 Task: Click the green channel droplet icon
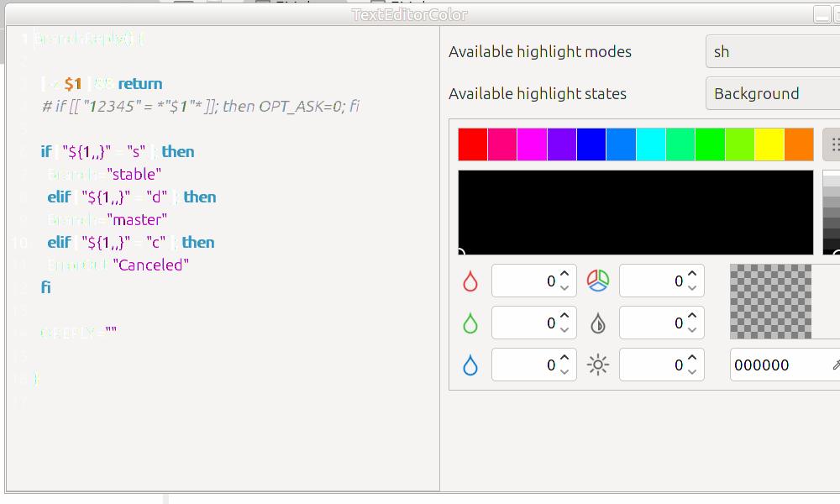(x=470, y=323)
